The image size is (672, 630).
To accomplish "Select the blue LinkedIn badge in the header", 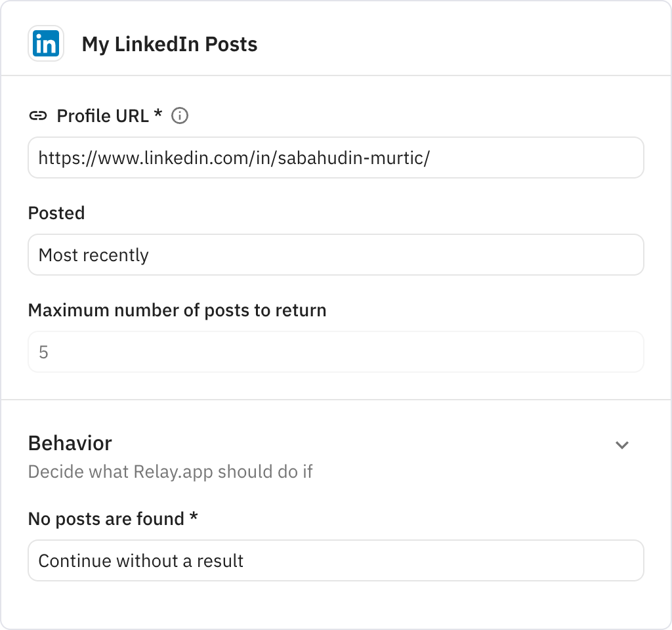I will click(45, 43).
